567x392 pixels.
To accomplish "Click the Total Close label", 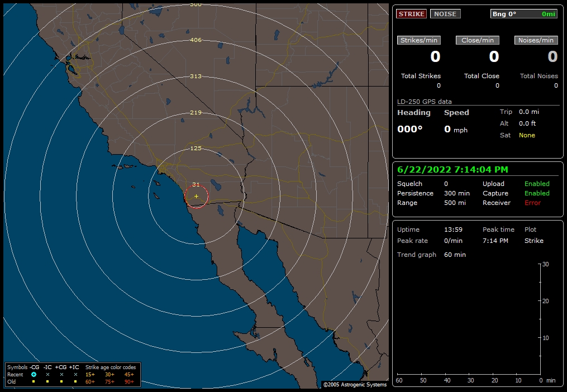I will (482, 76).
